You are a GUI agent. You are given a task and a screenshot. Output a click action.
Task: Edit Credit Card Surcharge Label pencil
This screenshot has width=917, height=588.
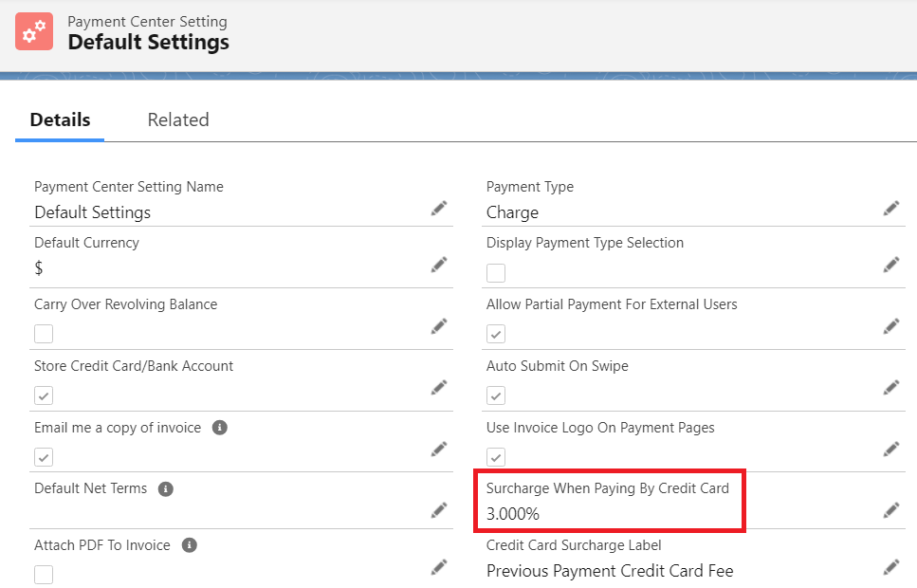click(x=890, y=567)
